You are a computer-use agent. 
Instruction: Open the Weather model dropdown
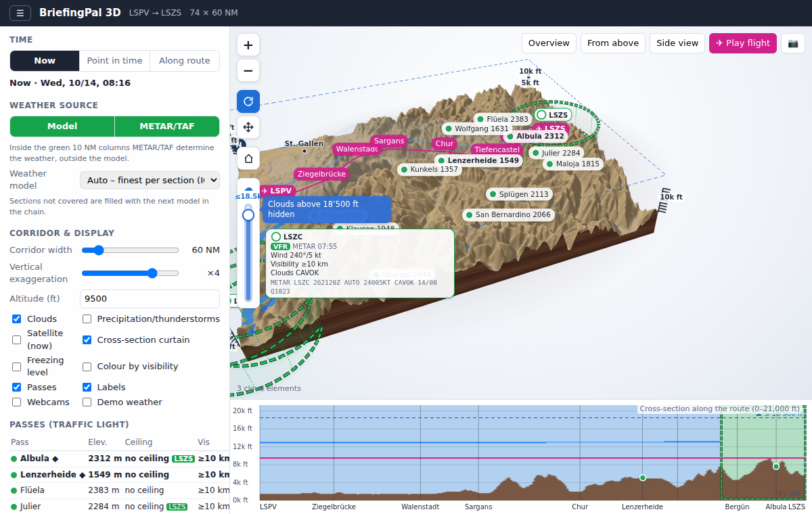click(x=150, y=180)
